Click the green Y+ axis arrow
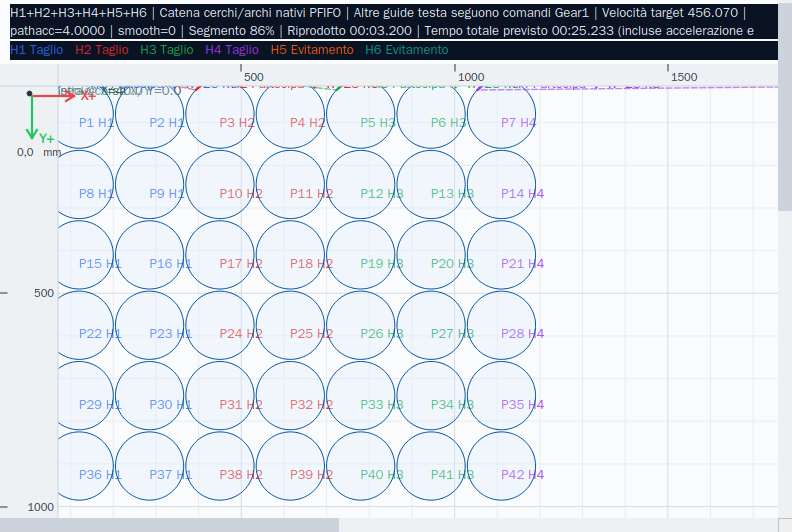This screenshot has height=532, width=792. (32, 117)
